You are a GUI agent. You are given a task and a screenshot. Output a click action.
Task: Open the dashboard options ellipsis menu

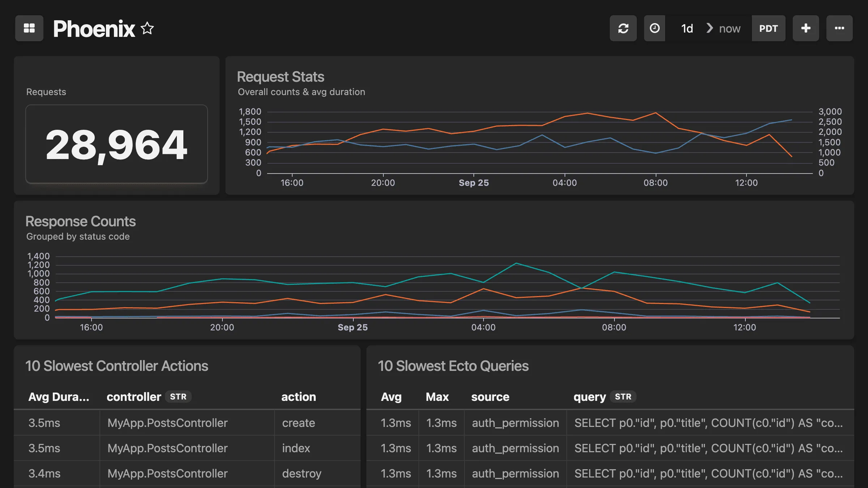pos(839,28)
